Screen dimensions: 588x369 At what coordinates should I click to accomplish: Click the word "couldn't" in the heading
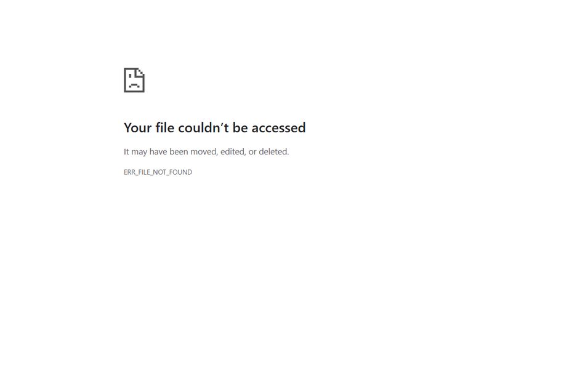pos(203,127)
